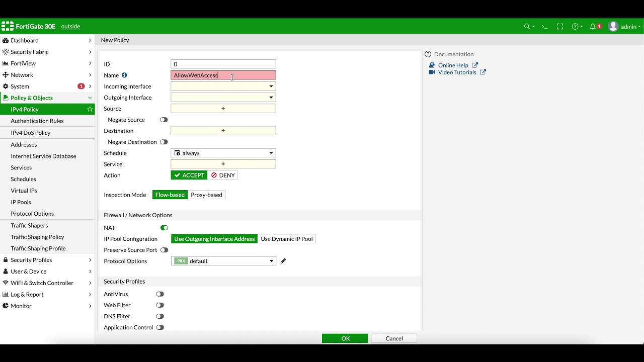Edit Protocol Options with pencil icon

[x=283, y=261]
